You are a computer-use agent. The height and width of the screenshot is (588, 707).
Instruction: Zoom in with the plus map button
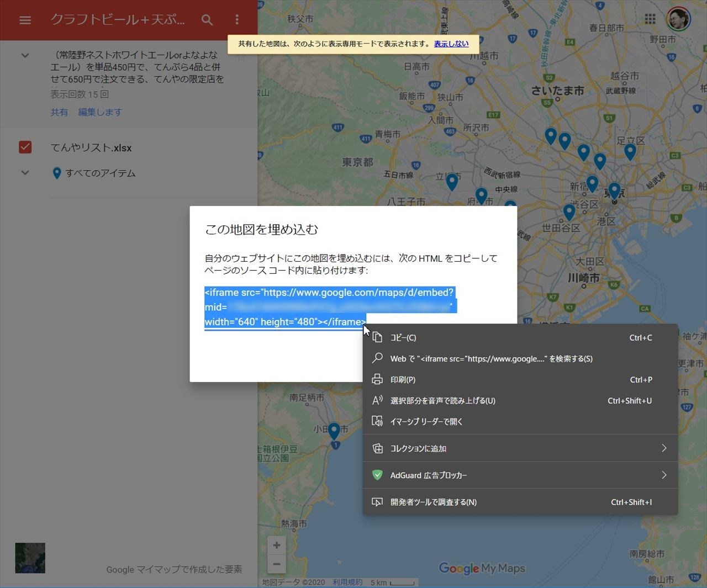(x=277, y=545)
